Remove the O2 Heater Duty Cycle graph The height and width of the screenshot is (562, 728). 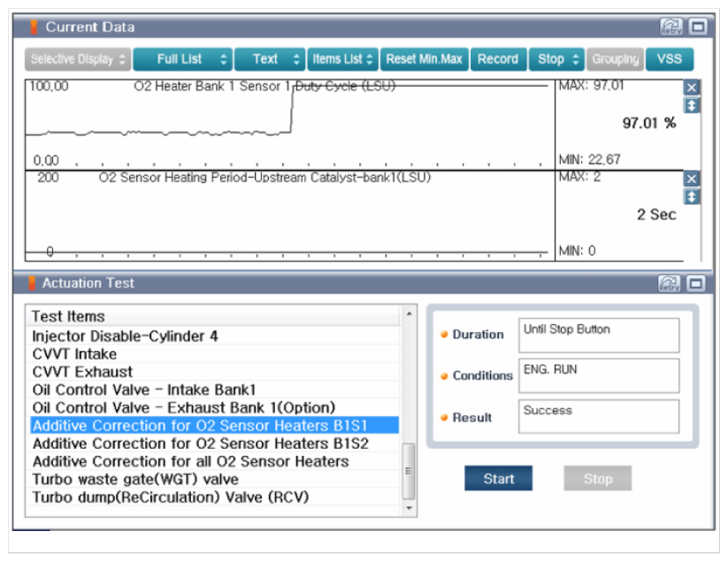tap(692, 88)
